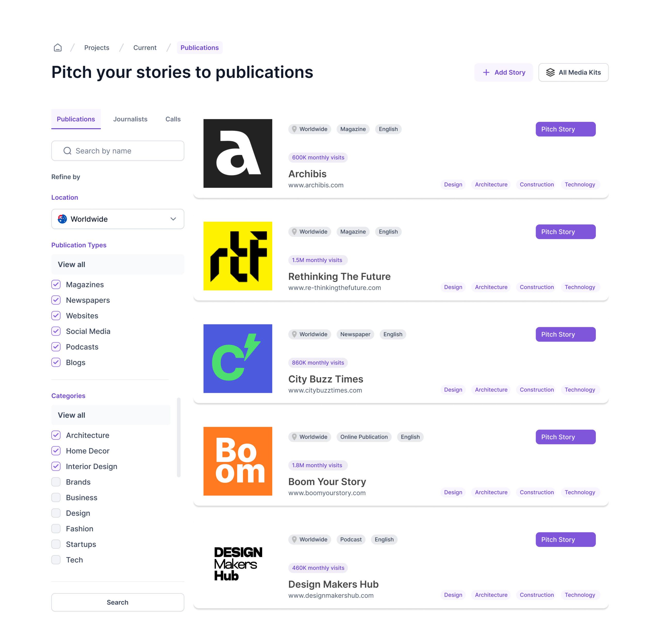This screenshot has width=660, height=644.
Task: Pitch a story to Design Makers Hub
Action: pos(565,539)
